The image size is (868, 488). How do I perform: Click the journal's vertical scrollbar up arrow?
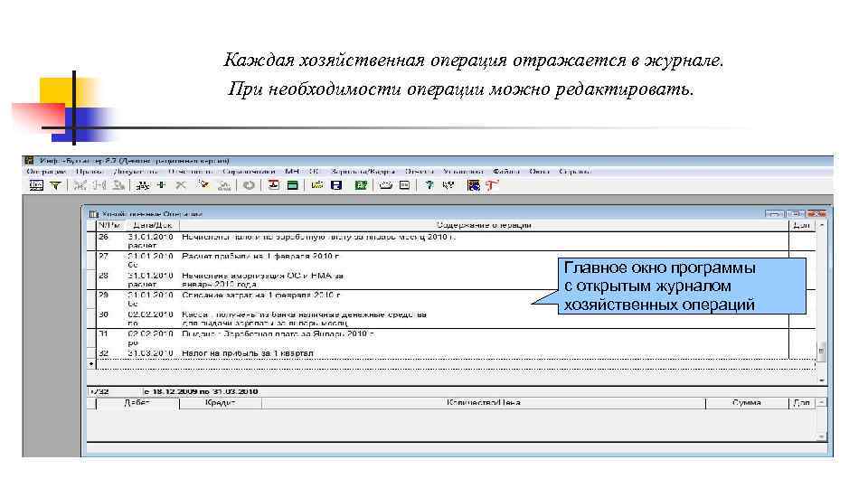coord(822,225)
